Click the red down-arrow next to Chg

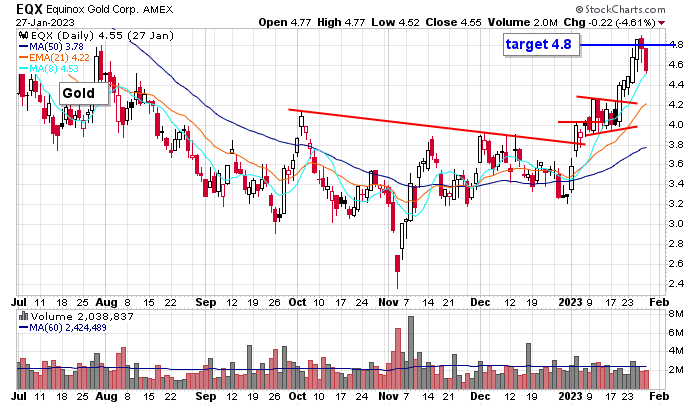[661, 23]
